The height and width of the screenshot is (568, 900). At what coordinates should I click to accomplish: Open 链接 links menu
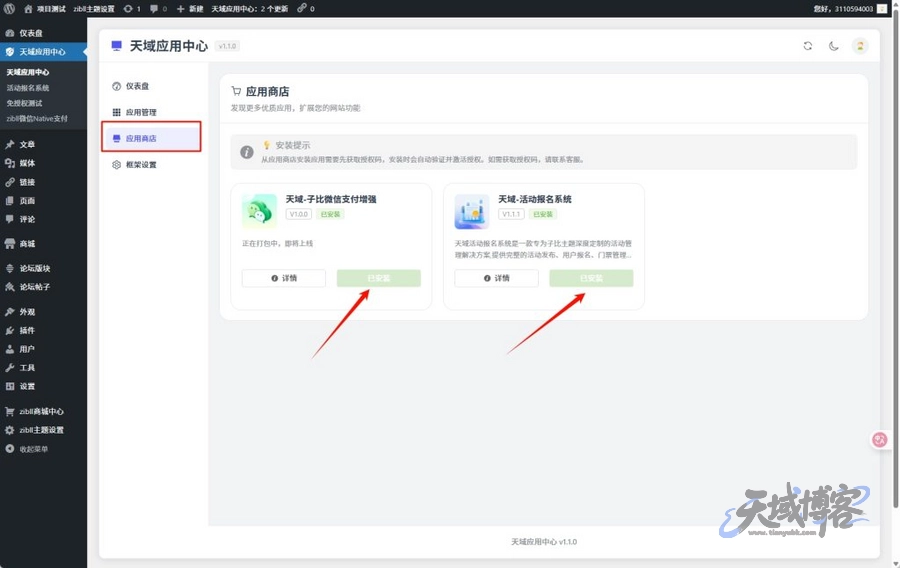point(43,182)
